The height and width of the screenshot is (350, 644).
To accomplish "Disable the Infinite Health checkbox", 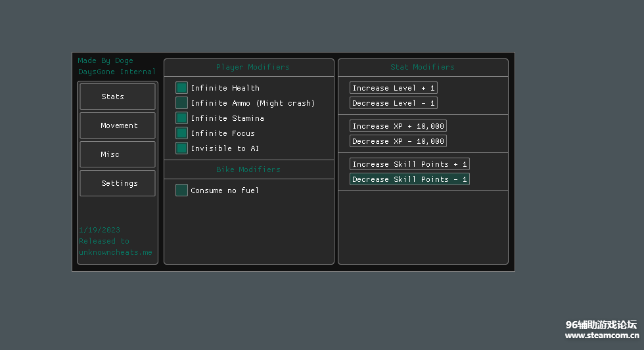I will [x=181, y=88].
